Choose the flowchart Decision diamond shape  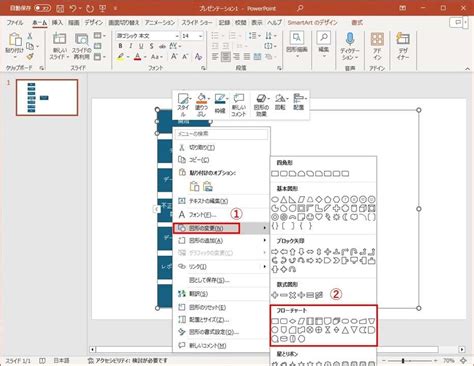(x=292, y=321)
